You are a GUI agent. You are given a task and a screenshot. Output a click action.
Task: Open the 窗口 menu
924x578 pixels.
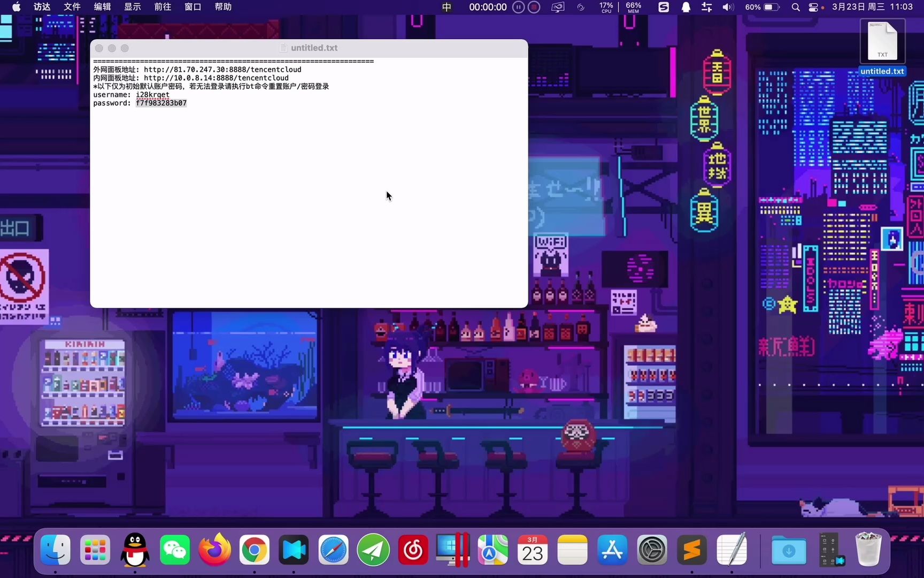pos(193,7)
